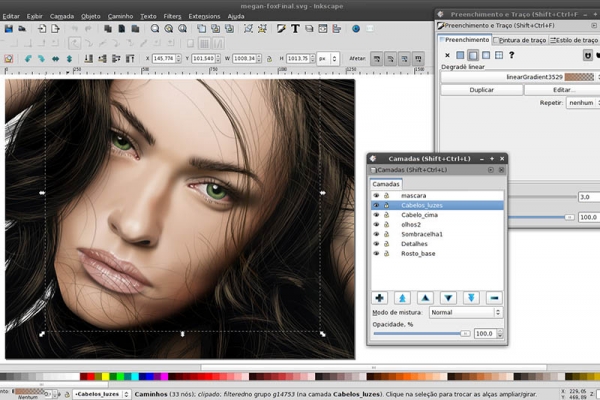Select the Flat color fill icon

(460, 55)
